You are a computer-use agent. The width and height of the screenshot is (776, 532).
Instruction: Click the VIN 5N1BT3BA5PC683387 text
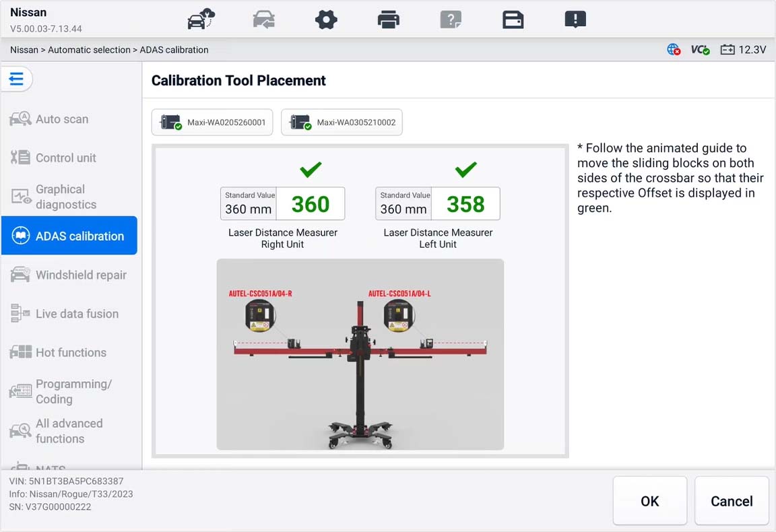pos(66,481)
